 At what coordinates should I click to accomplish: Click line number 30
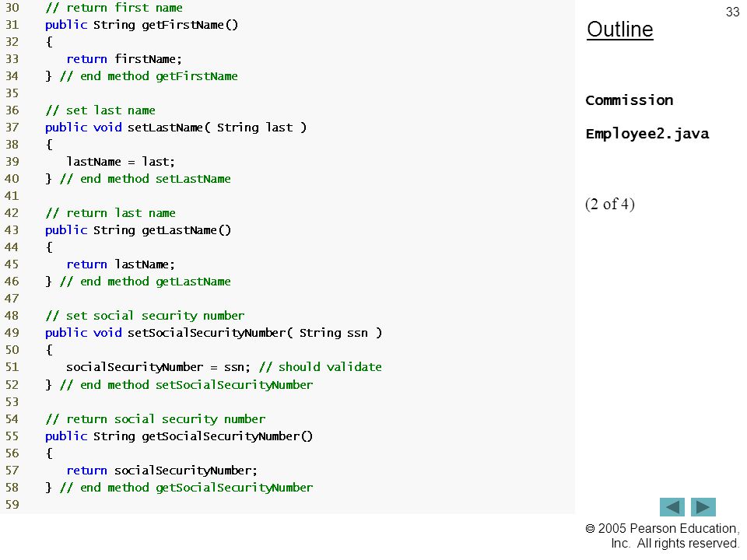tap(12, 8)
